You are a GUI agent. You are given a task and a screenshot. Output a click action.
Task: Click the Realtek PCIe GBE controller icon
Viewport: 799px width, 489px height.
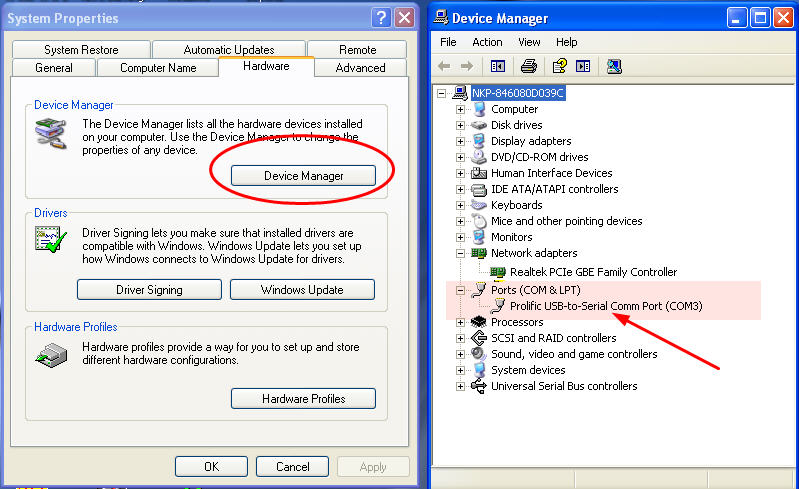pyautogui.click(x=497, y=272)
